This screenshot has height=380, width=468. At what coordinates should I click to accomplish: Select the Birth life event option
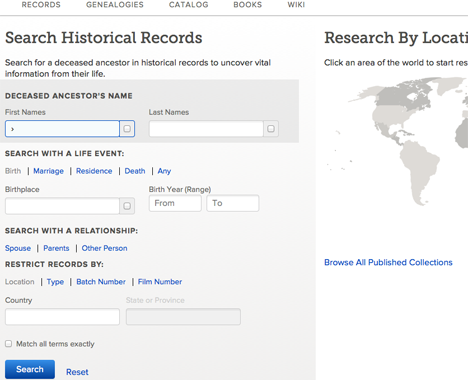[13, 171]
